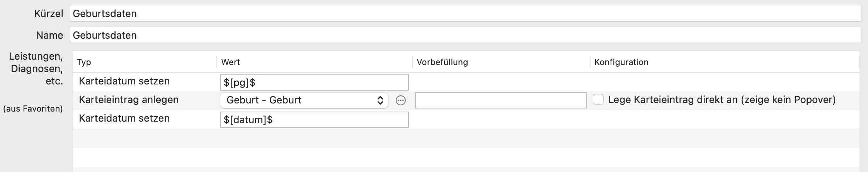Open the ellipsis options next to Geburt dropdown

(x=401, y=101)
